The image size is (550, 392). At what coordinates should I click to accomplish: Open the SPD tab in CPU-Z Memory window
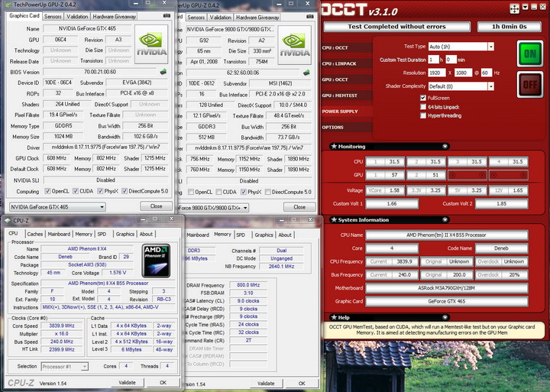241,235
